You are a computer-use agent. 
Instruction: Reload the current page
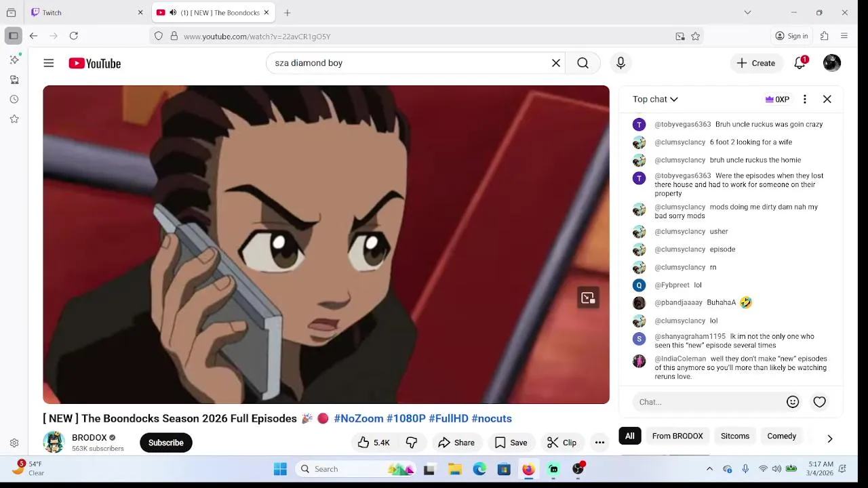(74, 36)
